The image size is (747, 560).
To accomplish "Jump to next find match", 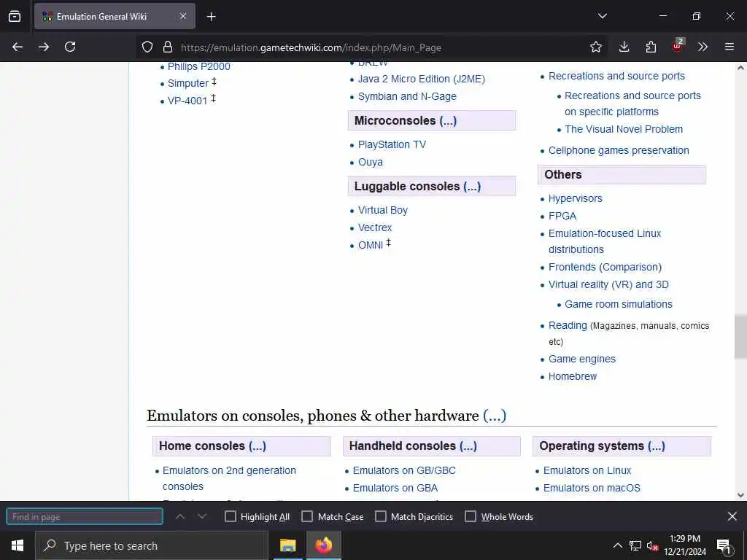I will tap(202, 516).
